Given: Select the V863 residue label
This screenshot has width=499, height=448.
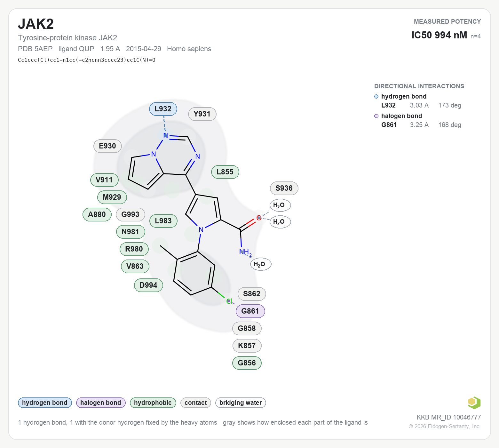Looking at the screenshot, I should pos(135,266).
